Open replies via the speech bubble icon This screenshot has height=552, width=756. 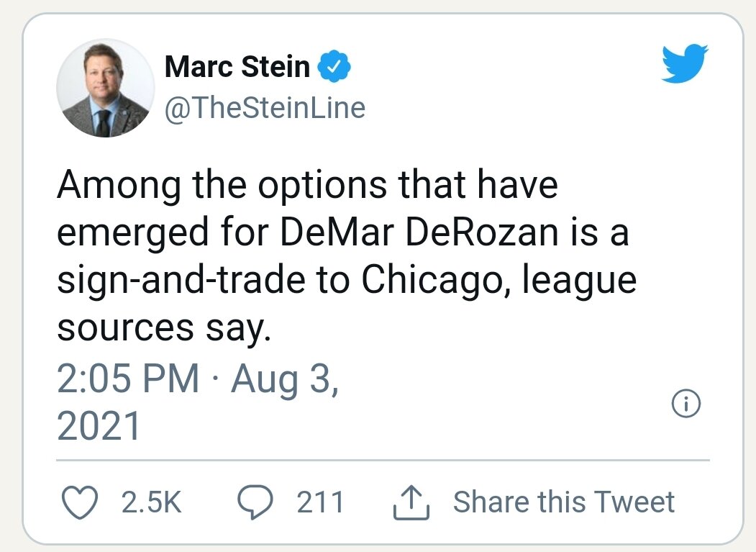click(x=253, y=502)
